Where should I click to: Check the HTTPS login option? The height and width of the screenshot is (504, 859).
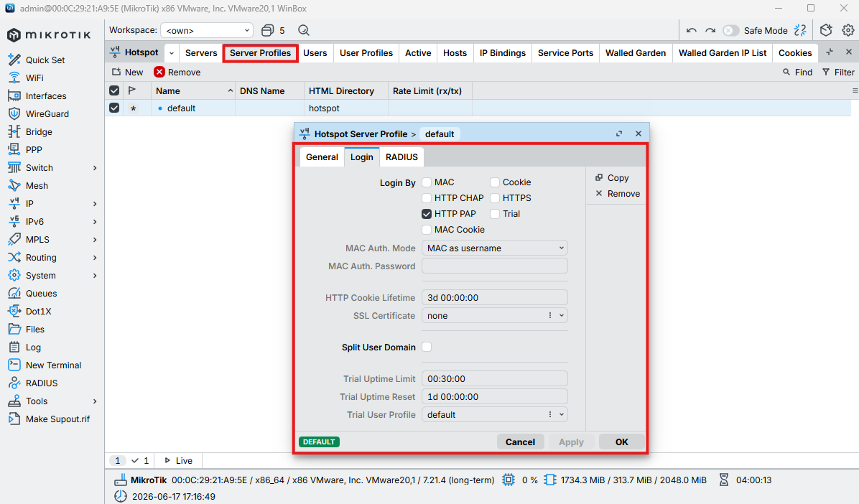495,198
